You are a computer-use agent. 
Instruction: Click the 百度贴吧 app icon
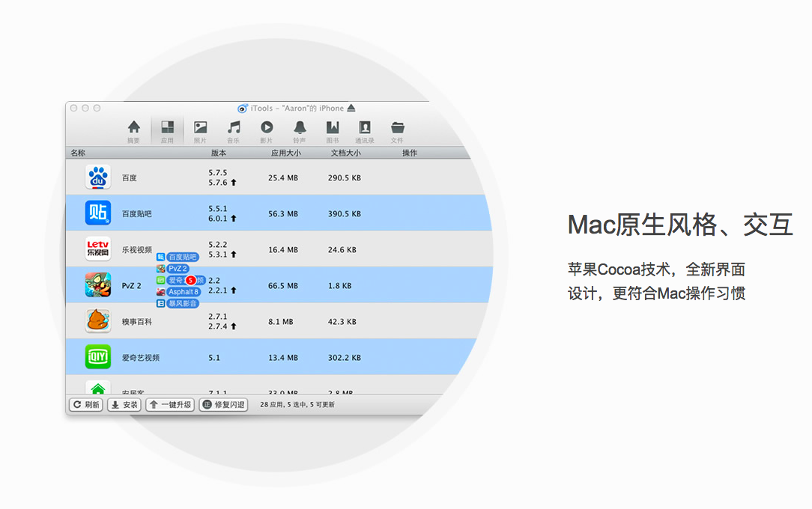(98, 213)
